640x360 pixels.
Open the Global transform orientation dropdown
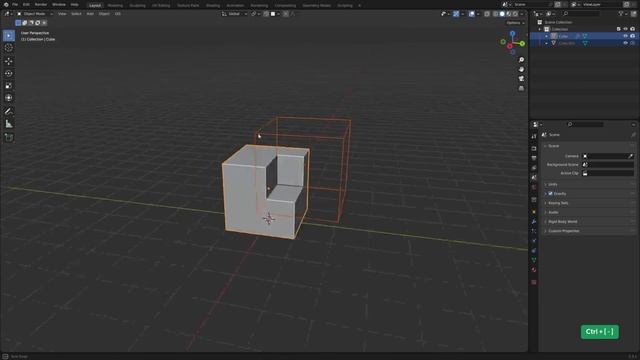[x=234, y=14]
